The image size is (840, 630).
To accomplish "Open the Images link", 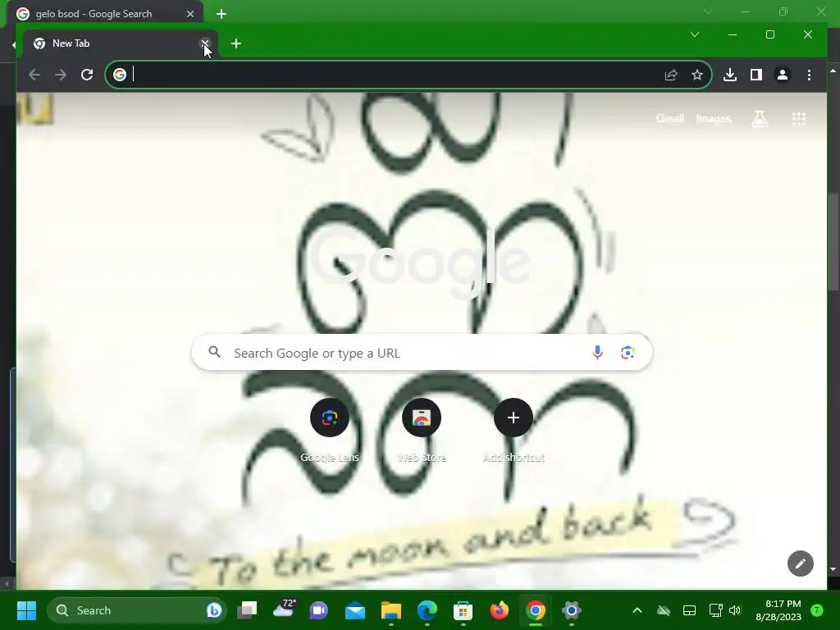I will [x=713, y=118].
